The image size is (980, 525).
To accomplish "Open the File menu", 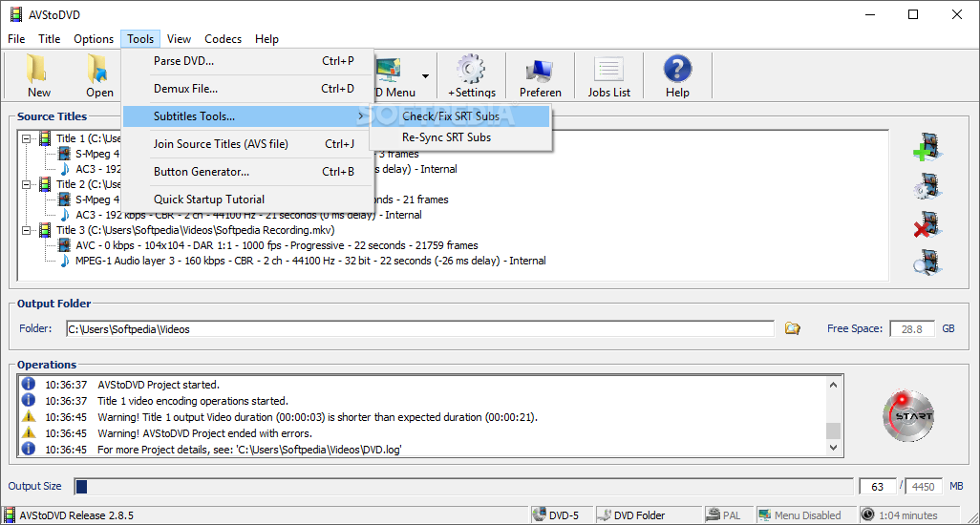I will tap(16, 39).
